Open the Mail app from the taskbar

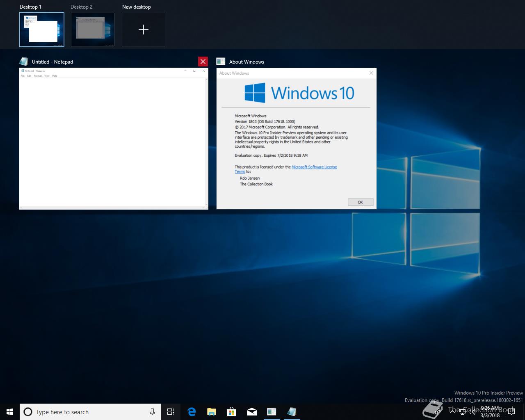[x=251, y=412]
